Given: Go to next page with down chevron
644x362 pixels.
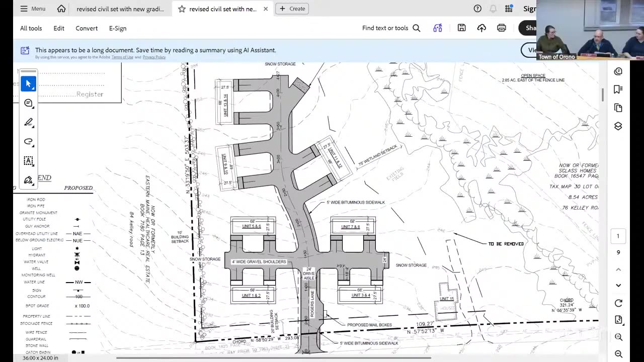Looking at the screenshot, I should pyautogui.click(x=618, y=286).
